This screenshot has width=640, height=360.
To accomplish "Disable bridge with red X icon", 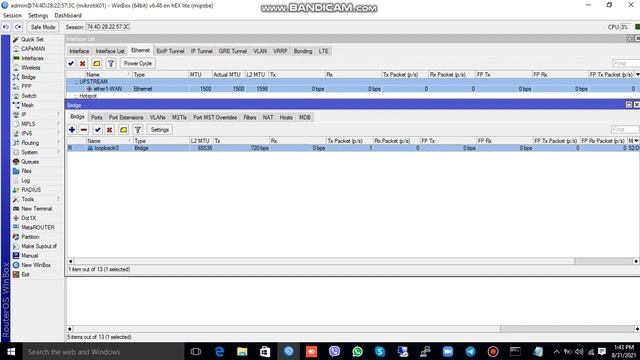I will [109, 129].
